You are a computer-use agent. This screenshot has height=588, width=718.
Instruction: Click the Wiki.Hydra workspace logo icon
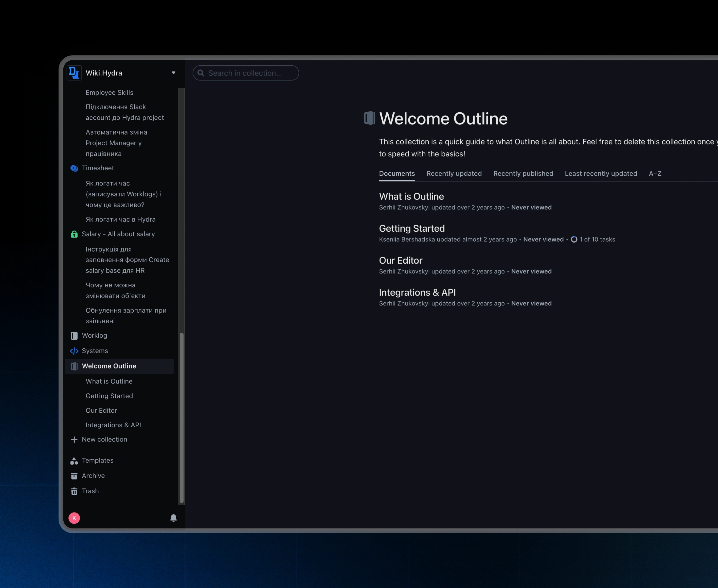[74, 73]
